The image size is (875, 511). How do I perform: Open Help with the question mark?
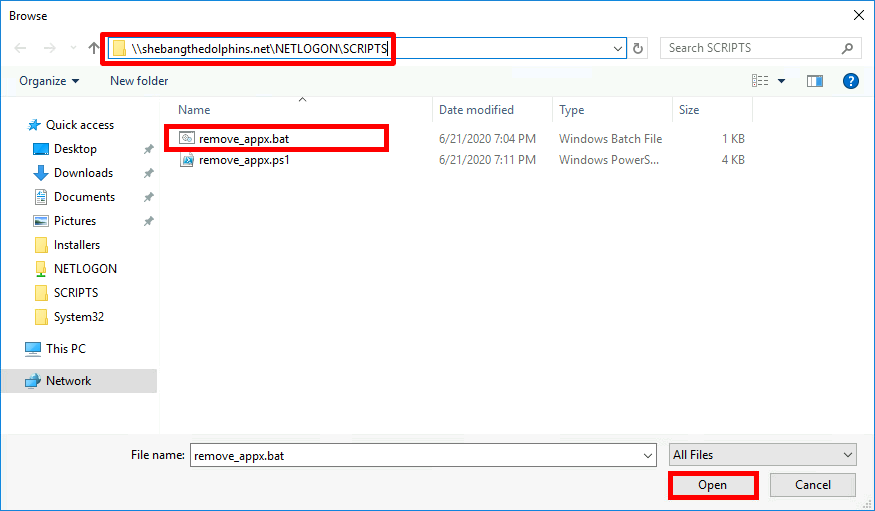click(x=850, y=81)
